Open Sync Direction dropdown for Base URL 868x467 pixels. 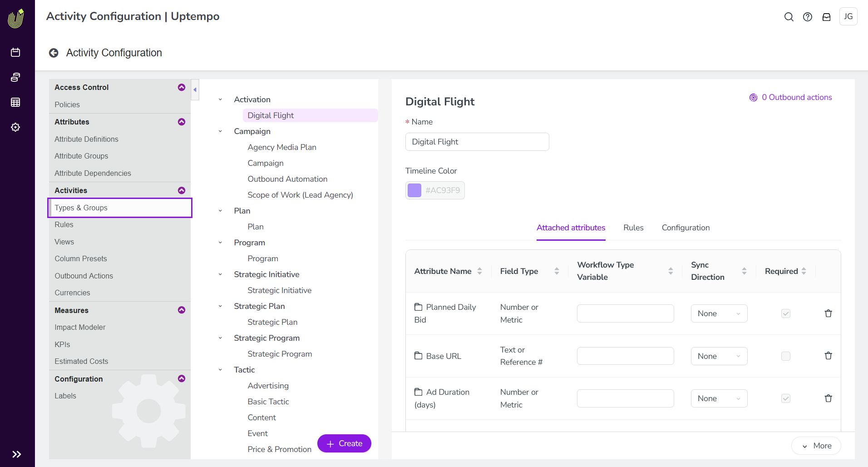[719, 356]
